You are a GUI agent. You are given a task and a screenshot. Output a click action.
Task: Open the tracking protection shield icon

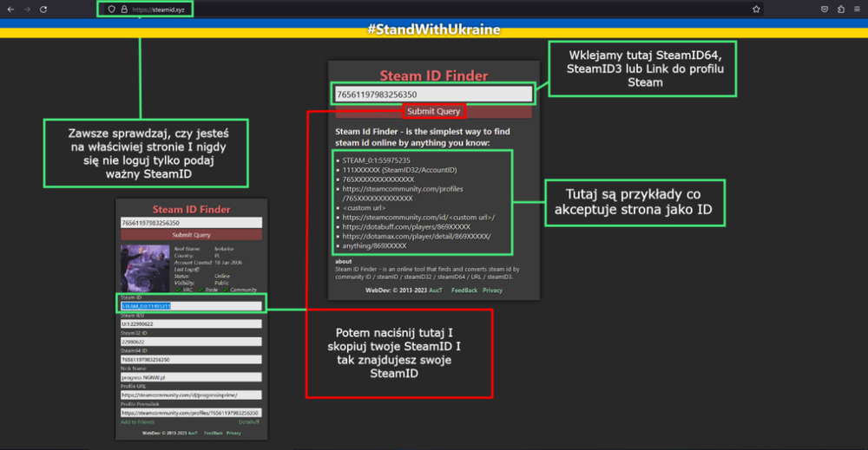(111, 10)
